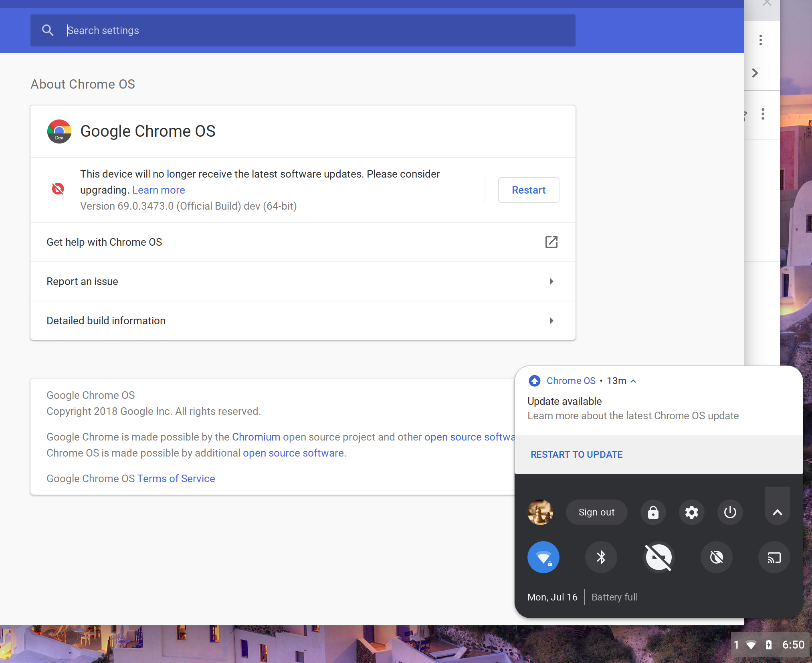Open the top three-dot overflow menu
Viewport: 812px width, 663px height.
pos(760,40)
